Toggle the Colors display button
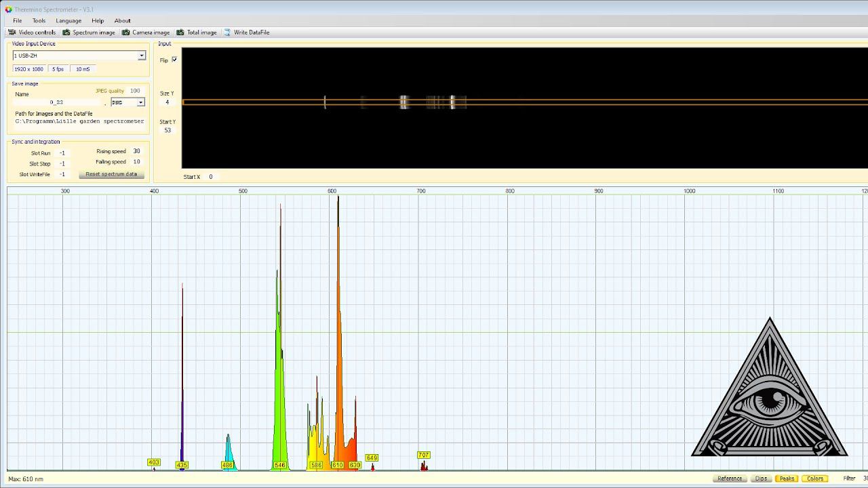The width and height of the screenshot is (868, 488). (x=814, y=479)
